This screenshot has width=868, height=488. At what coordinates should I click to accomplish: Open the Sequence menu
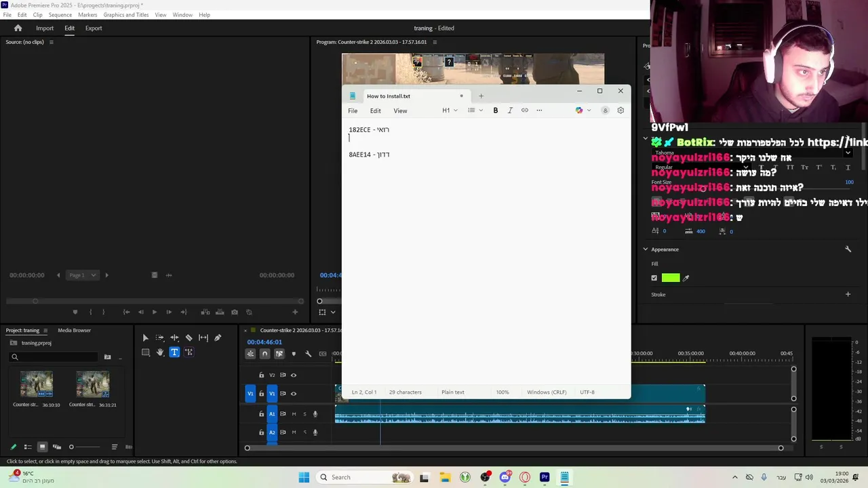click(60, 15)
